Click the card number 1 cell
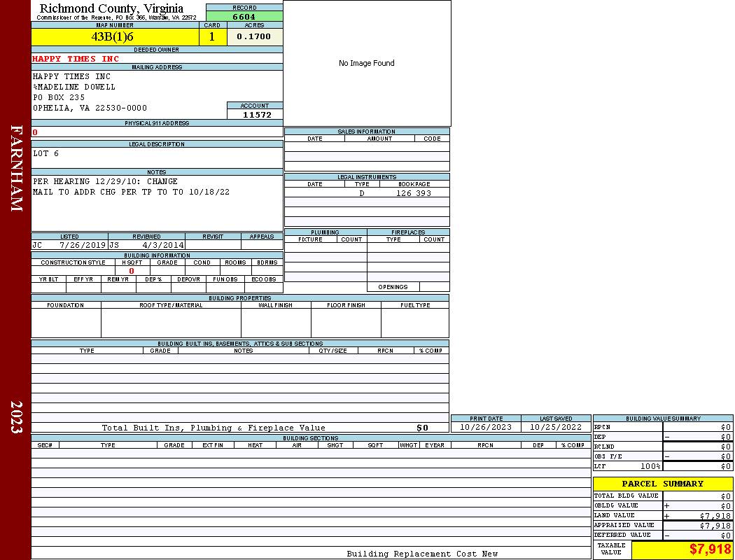This screenshot has width=735, height=560. click(x=212, y=37)
